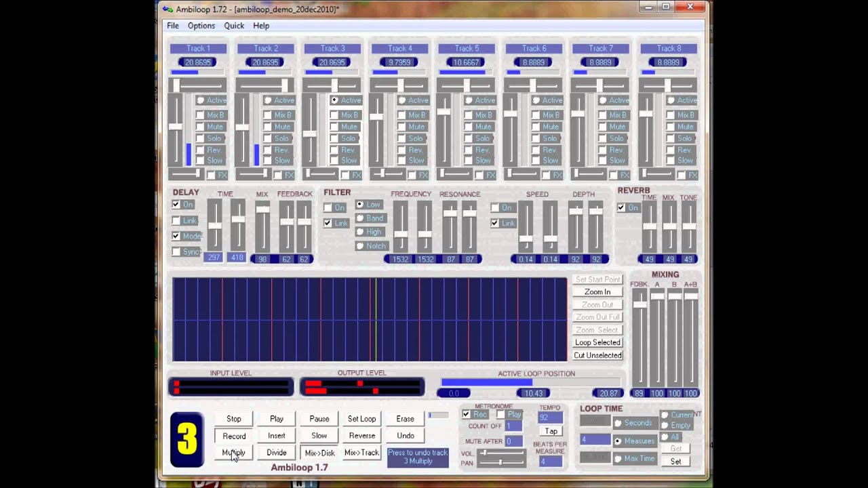Choose the Band filter type
Viewport: 868px width, 488px height.
360,218
